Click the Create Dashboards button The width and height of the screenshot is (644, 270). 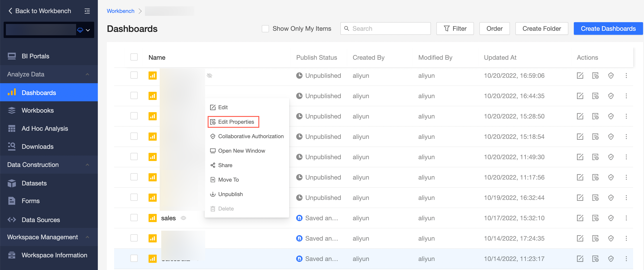coord(608,28)
